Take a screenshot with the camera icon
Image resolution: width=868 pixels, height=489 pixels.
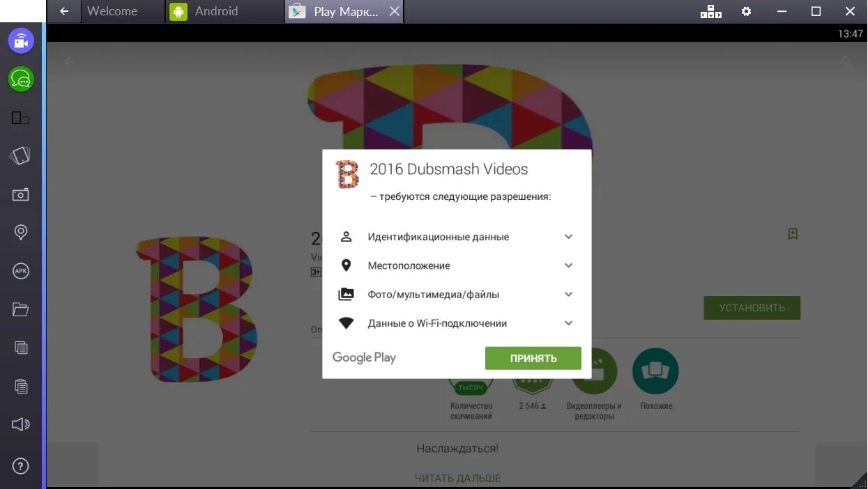[21, 194]
